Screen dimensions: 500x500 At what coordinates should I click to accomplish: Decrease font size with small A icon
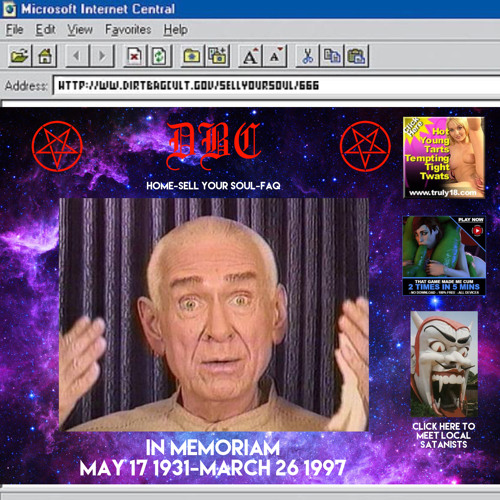275,56
